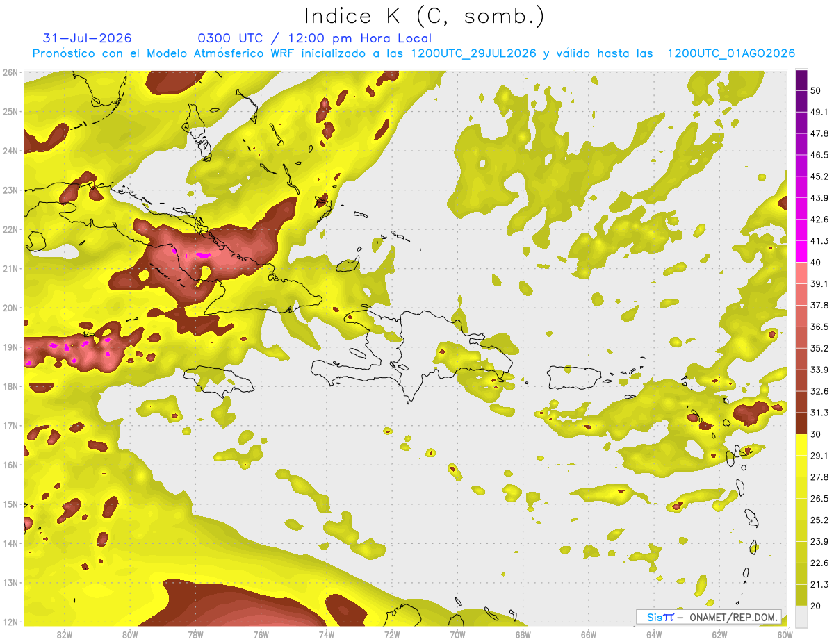Click the colorbar value "29.1"
Screen dimensions: 834x644
pyautogui.click(x=819, y=456)
